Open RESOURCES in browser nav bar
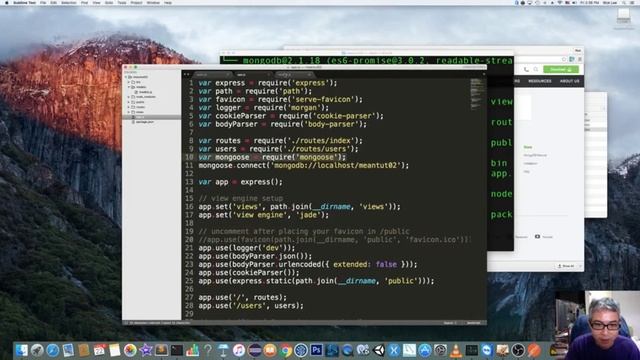The height and width of the screenshot is (360, 640). tap(540, 81)
